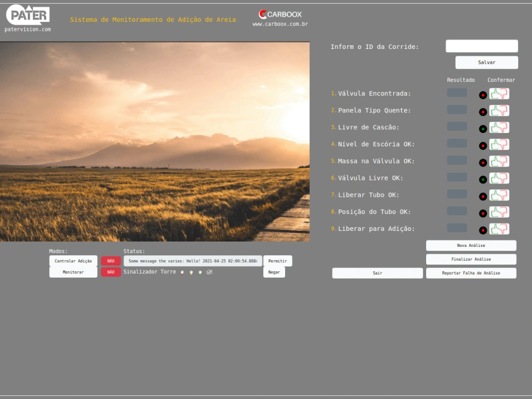This screenshot has height=399, width=532.
Task: Open the patervision.com link
Action: pos(28,29)
